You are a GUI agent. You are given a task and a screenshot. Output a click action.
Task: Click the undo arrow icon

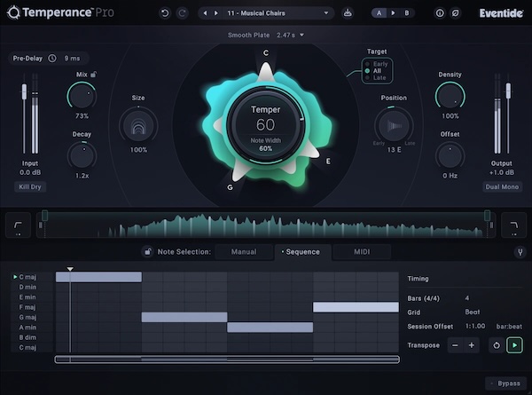[x=165, y=13]
